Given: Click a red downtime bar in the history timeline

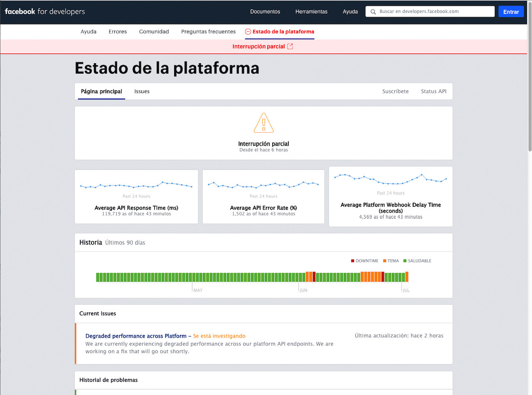Looking at the screenshot, I should (x=315, y=276).
